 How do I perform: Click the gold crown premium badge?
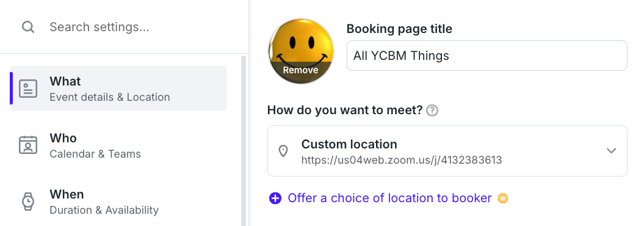tap(503, 199)
